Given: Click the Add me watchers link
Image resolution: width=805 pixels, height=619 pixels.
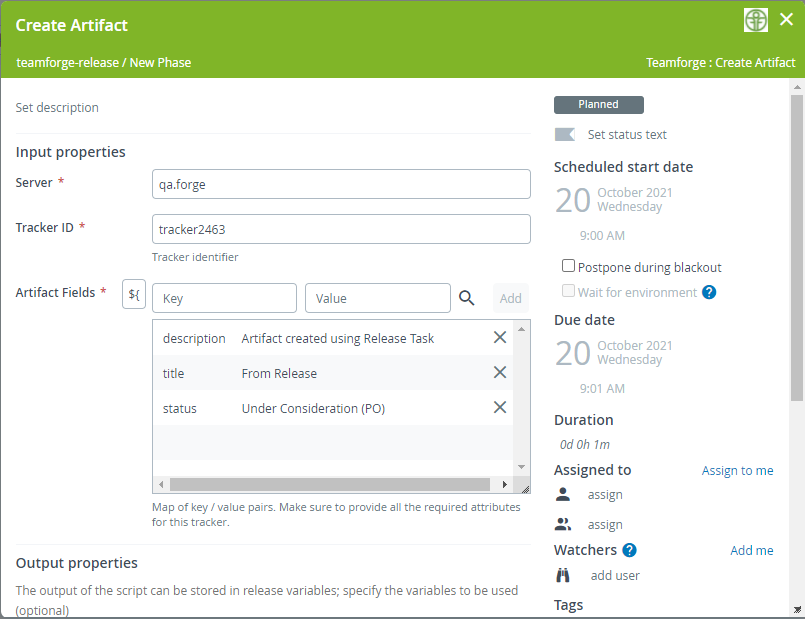Looking at the screenshot, I should coord(751,550).
